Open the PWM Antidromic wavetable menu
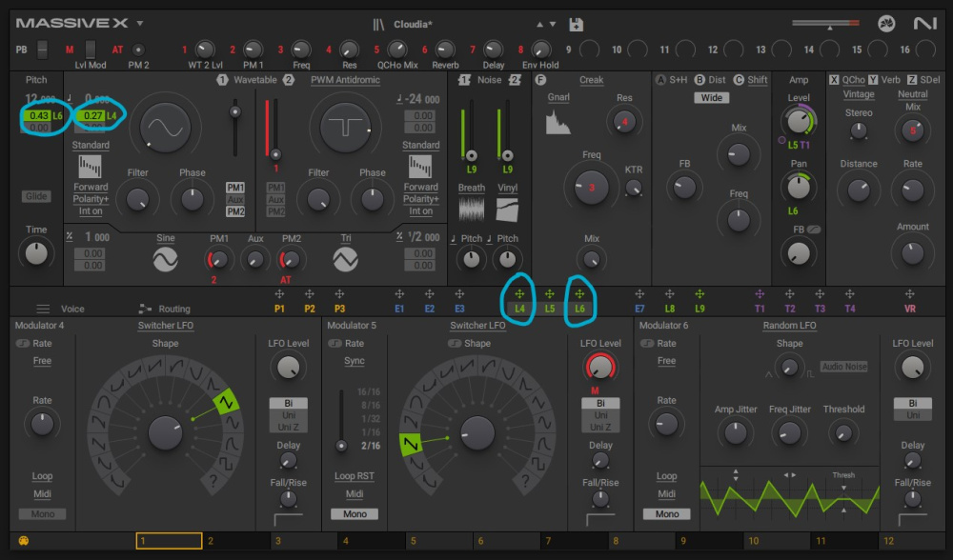953x560 pixels. point(345,80)
